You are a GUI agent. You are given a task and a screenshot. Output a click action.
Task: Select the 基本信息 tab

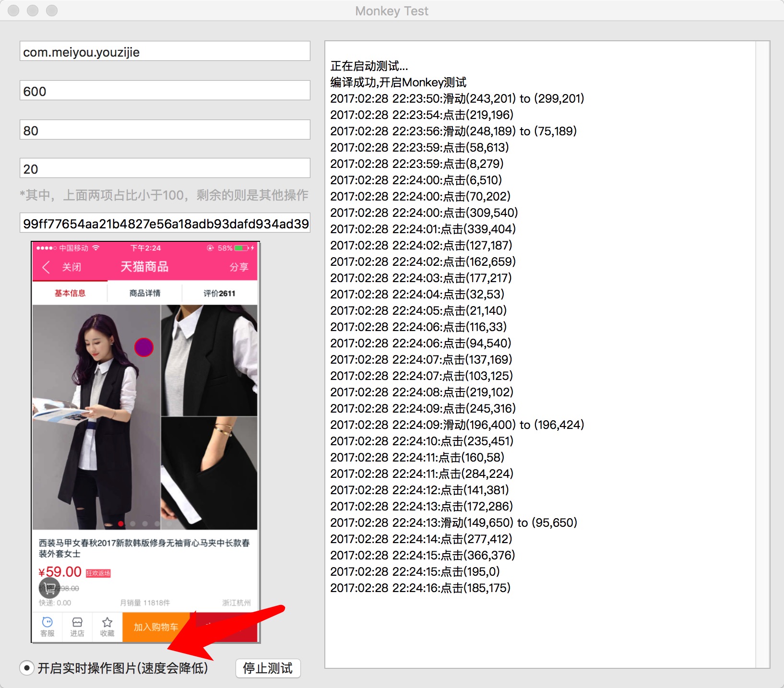tap(70, 293)
